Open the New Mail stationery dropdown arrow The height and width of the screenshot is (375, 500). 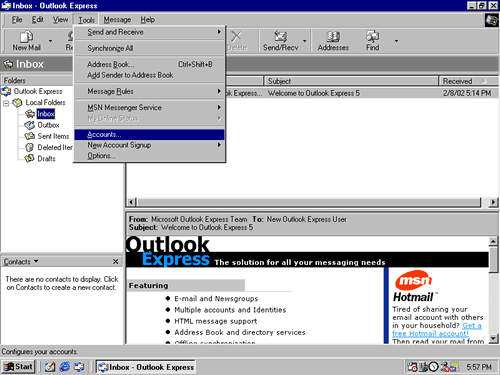click(50, 41)
